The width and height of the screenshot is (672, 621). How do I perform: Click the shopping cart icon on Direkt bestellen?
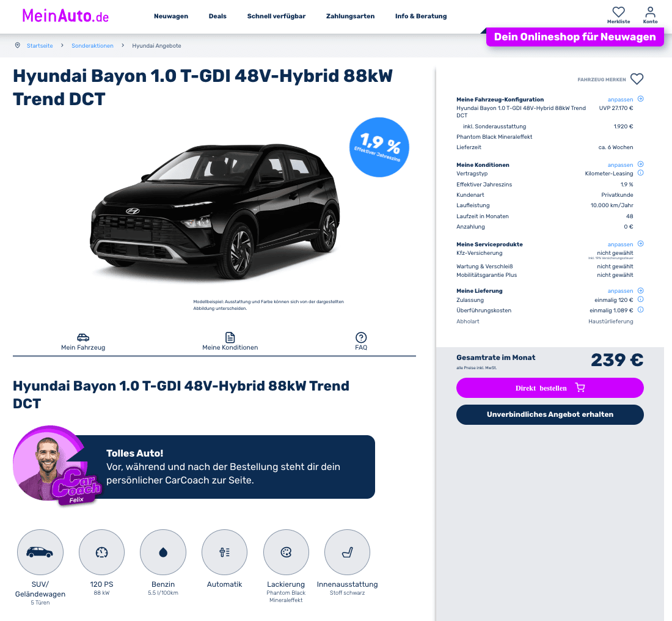pyautogui.click(x=580, y=388)
